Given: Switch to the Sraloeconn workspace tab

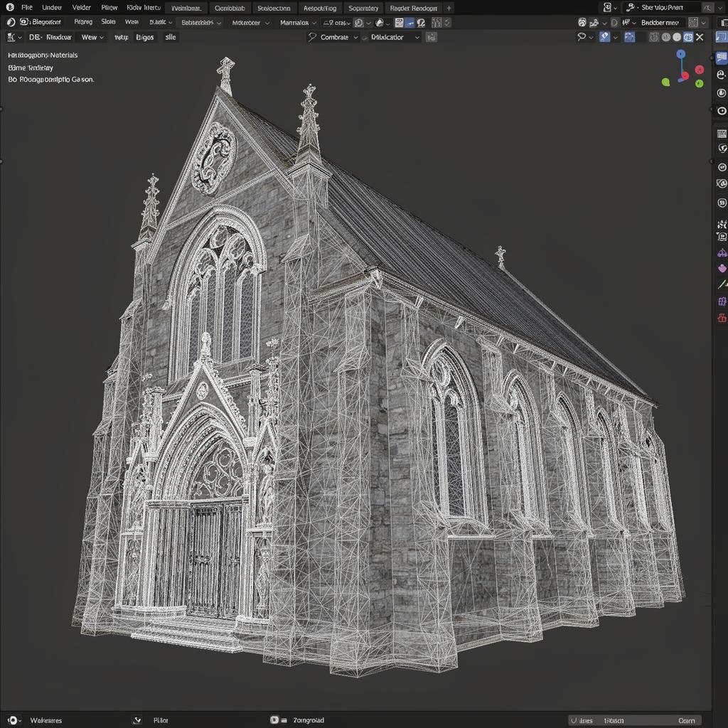Looking at the screenshot, I should click(274, 8).
